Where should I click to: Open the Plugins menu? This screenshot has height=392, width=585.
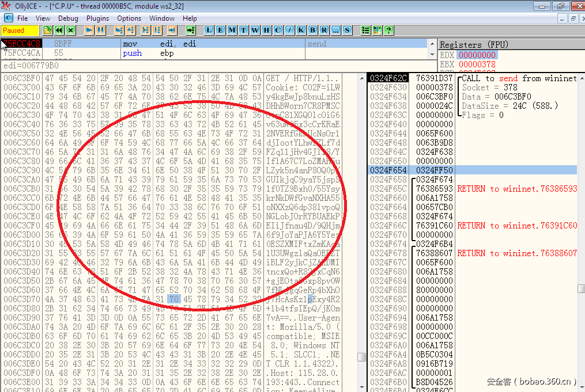pyautogui.click(x=97, y=18)
